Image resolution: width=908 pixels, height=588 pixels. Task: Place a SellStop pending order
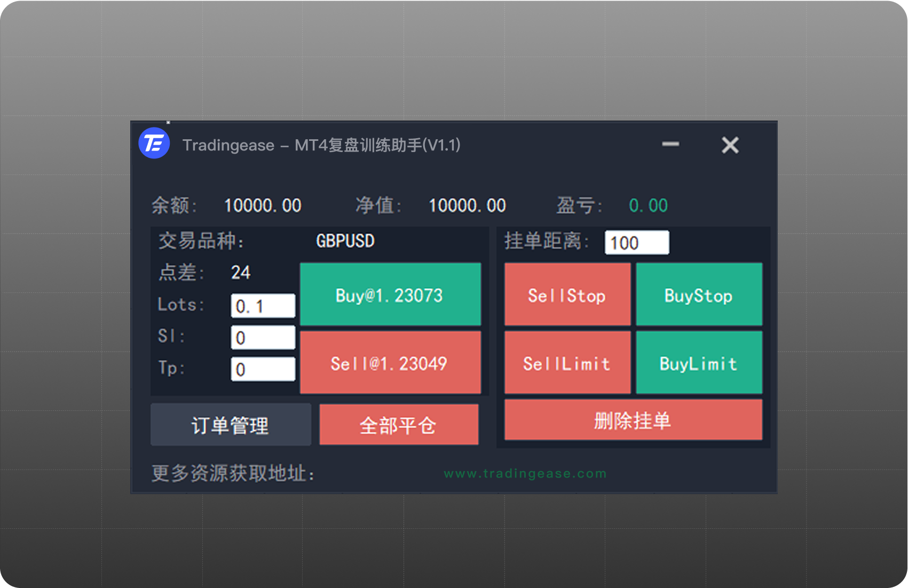click(x=567, y=295)
